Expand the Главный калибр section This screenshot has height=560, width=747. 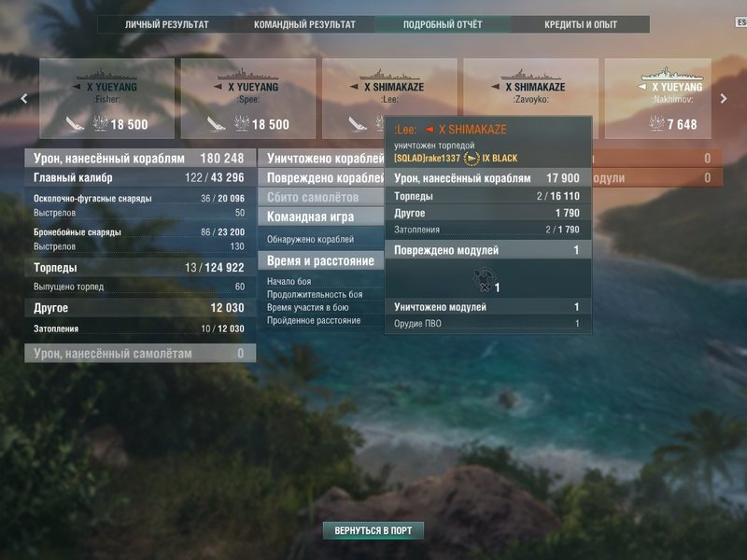139,177
